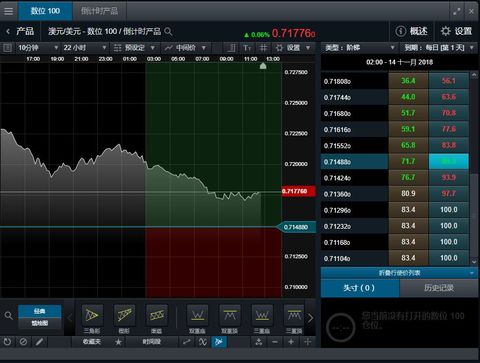The width and height of the screenshot is (480, 363).
Task: Select the 三角形 triangle pattern
Action: (92, 319)
